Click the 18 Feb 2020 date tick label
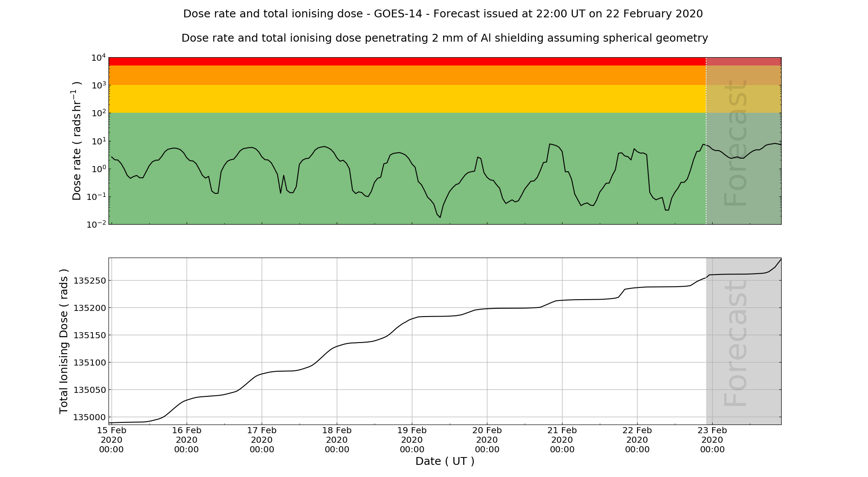The image size is (868, 477). 337,440
